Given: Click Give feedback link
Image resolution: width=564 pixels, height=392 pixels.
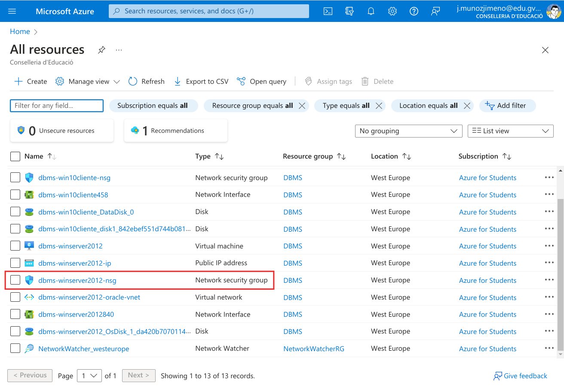Looking at the screenshot, I should point(521,376).
